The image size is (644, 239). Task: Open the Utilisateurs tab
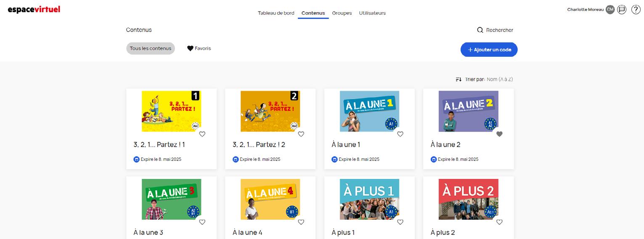click(x=372, y=13)
